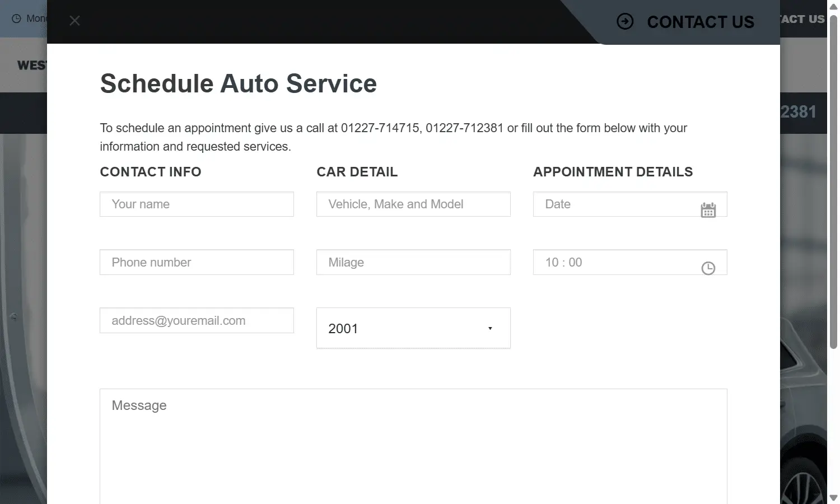
Task: Click the small clock icon in top-left header
Action: [x=16, y=18]
